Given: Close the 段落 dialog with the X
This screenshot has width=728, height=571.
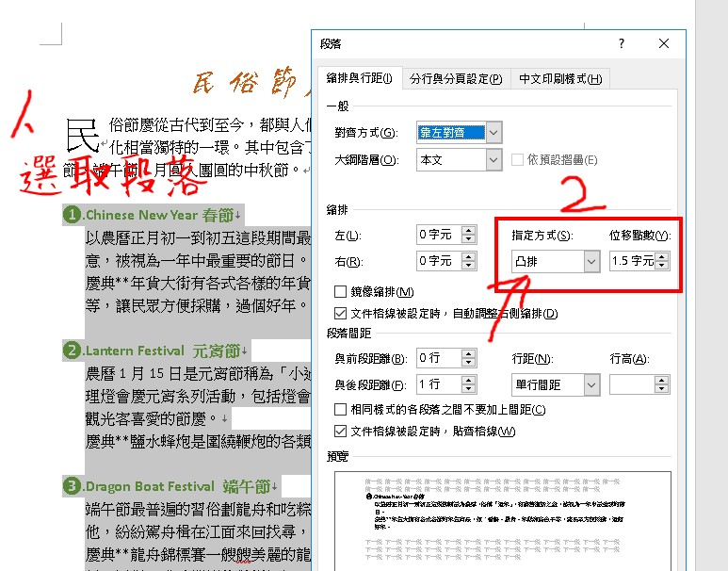Looking at the screenshot, I should [x=664, y=44].
